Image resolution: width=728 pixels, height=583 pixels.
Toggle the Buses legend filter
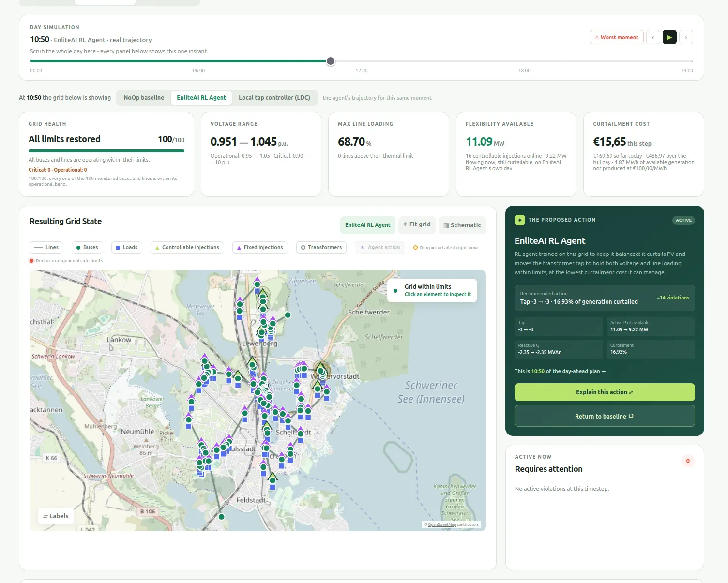coord(87,247)
